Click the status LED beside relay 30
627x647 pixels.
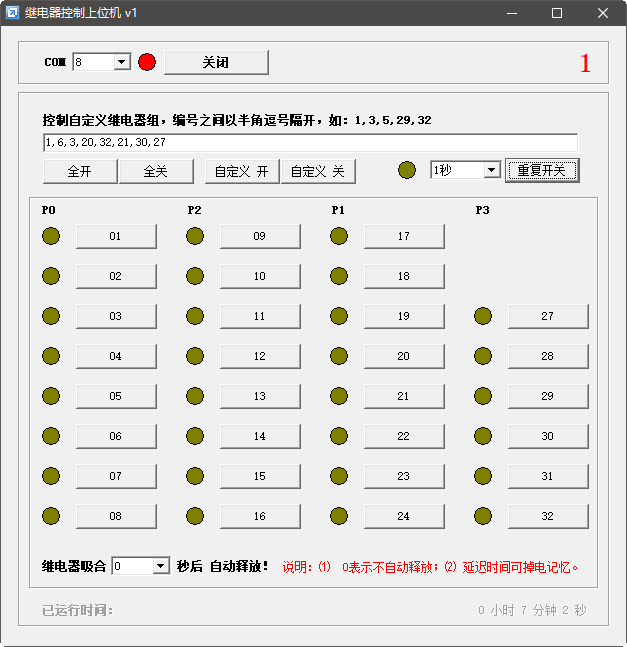click(483, 436)
